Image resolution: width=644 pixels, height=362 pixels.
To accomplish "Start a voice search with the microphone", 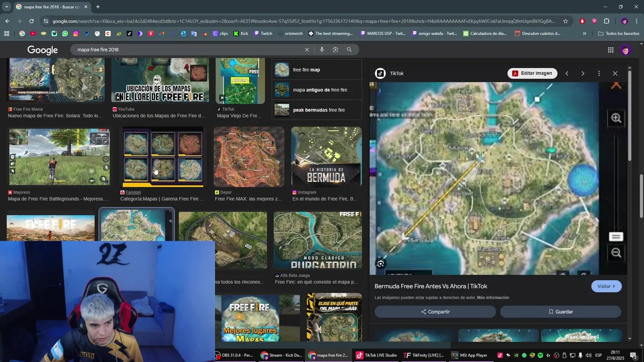I will (322, 50).
